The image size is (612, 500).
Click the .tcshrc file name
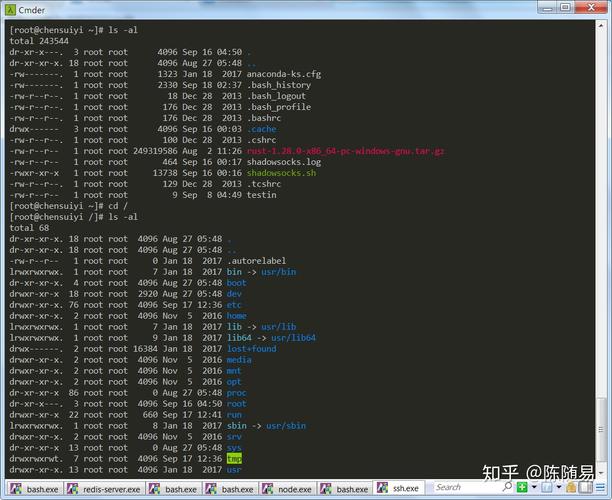pos(264,184)
